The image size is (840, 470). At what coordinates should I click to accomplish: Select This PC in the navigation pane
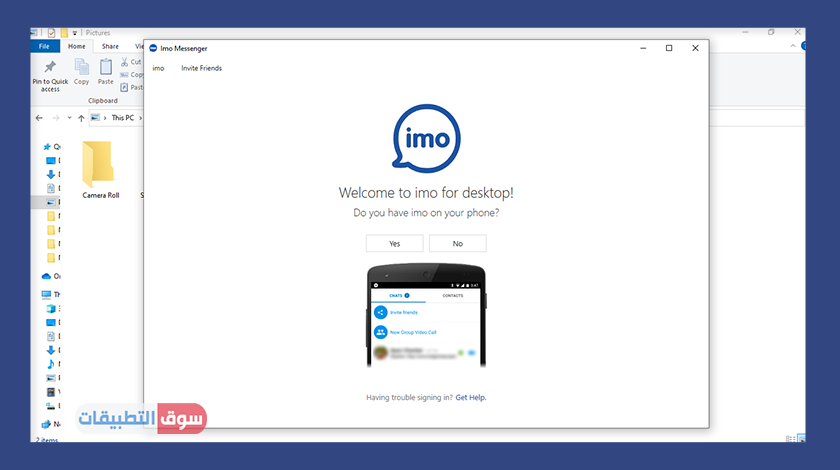(47, 294)
